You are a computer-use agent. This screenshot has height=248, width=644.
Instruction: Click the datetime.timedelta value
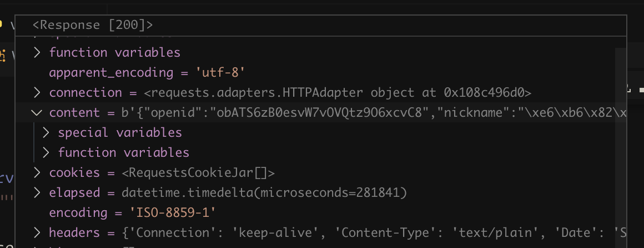click(x=265, y=193)
